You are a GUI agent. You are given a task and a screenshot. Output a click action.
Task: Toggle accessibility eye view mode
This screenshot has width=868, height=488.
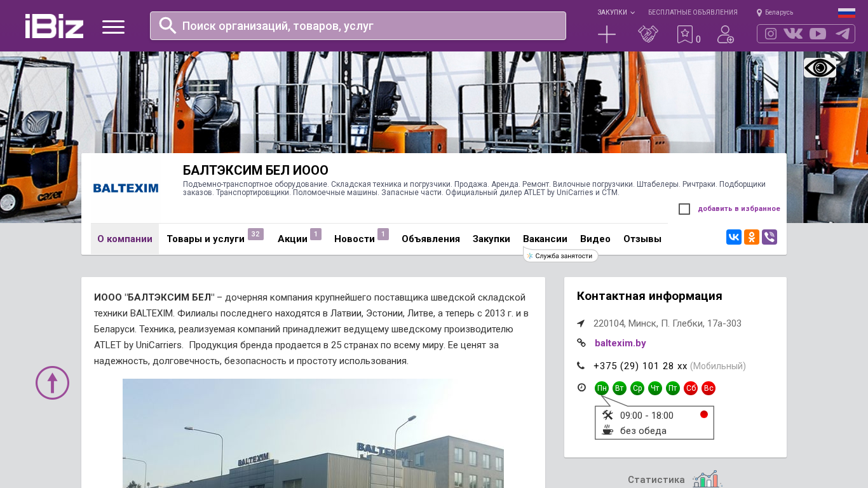click(820, 67)
